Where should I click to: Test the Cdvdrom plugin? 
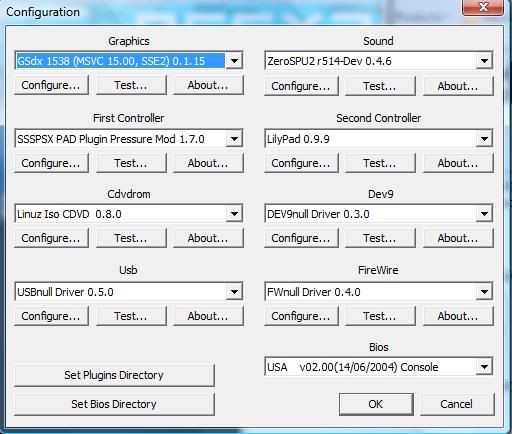pos(131,238)
